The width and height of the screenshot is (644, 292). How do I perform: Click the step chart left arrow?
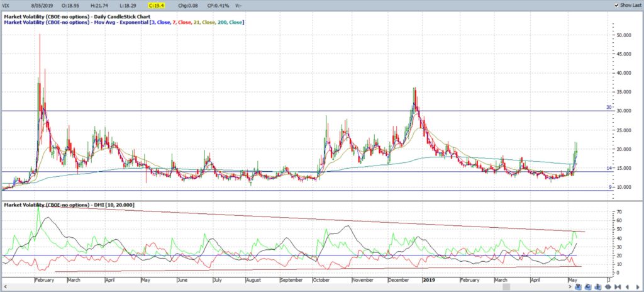[x=627, y=287]
